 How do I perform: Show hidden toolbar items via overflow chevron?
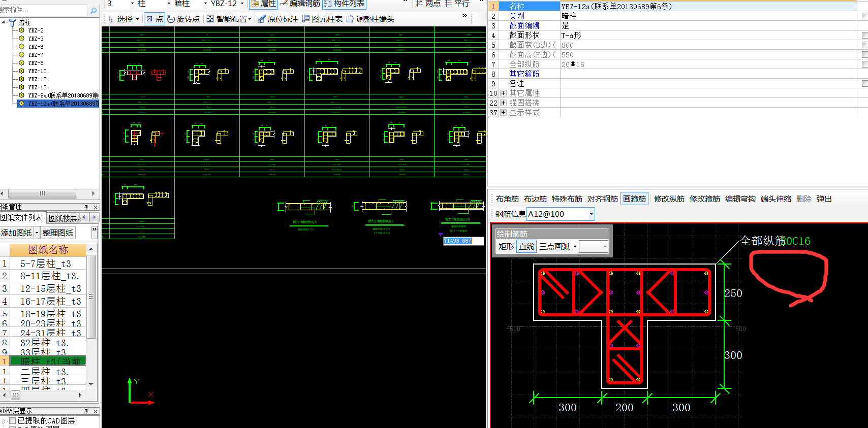464,16
